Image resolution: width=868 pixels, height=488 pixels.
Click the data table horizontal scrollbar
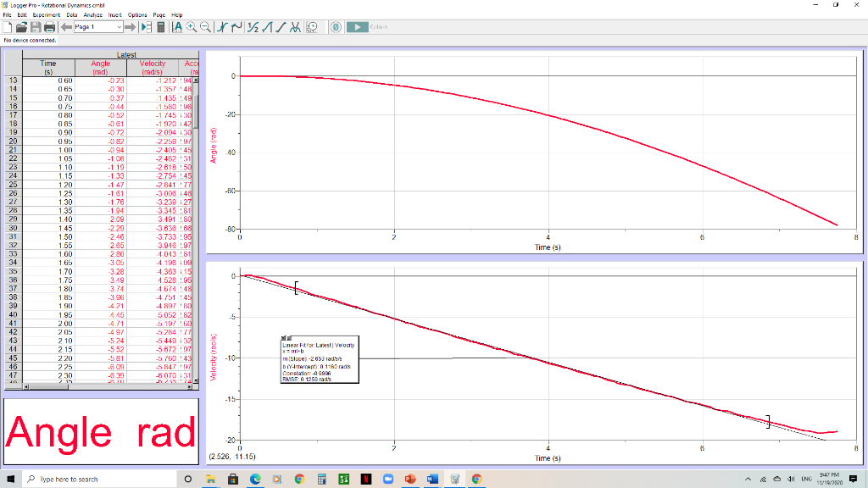109,386
